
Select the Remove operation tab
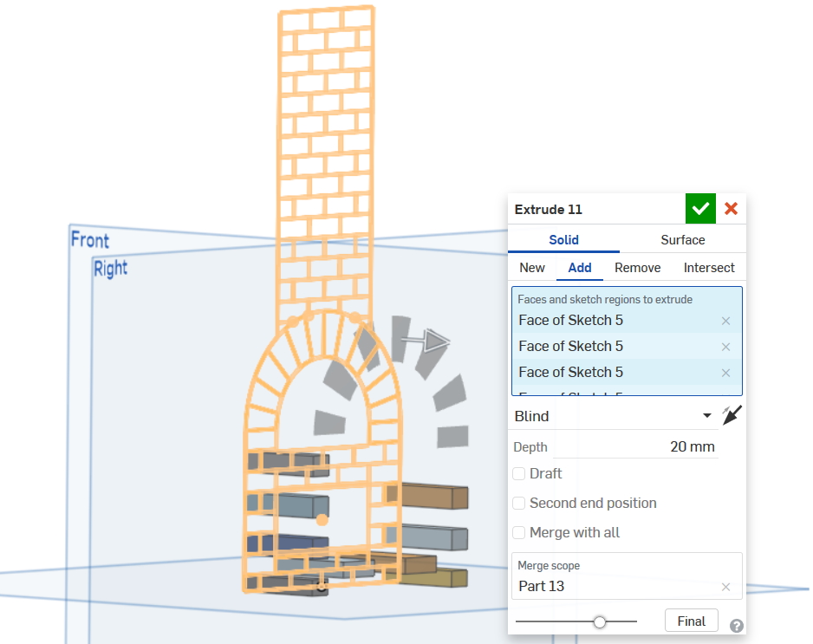click(x=637, y=268)
